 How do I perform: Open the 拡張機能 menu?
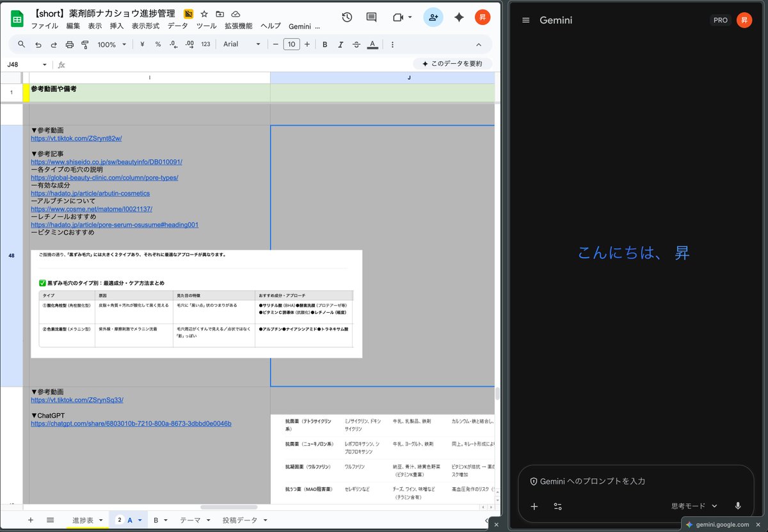pyautogui.click(x=238, y=26)
